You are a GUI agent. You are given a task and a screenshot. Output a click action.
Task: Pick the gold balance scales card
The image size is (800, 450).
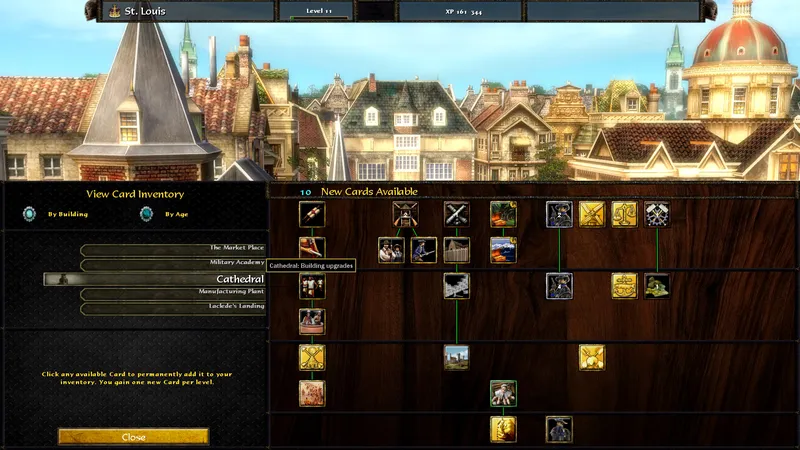[625, 214]
